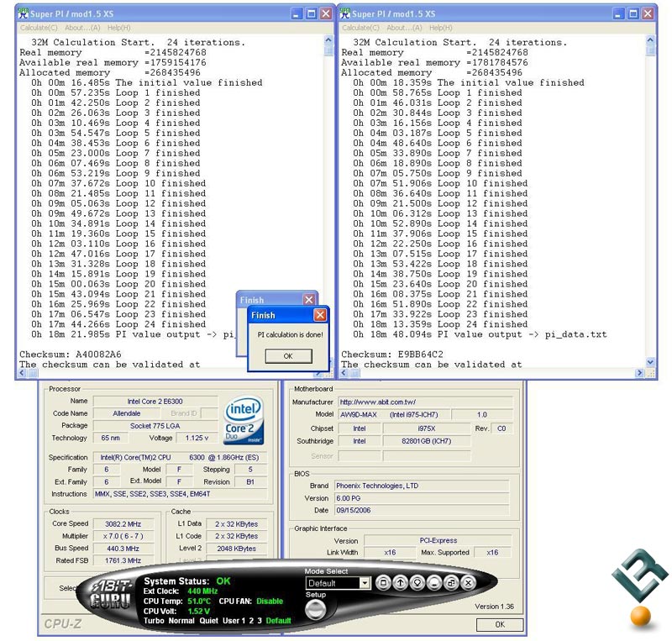672x641 pixels.
Task: Click the round Setup knob in ABIT Guru
Action: [x=316, y=609]
